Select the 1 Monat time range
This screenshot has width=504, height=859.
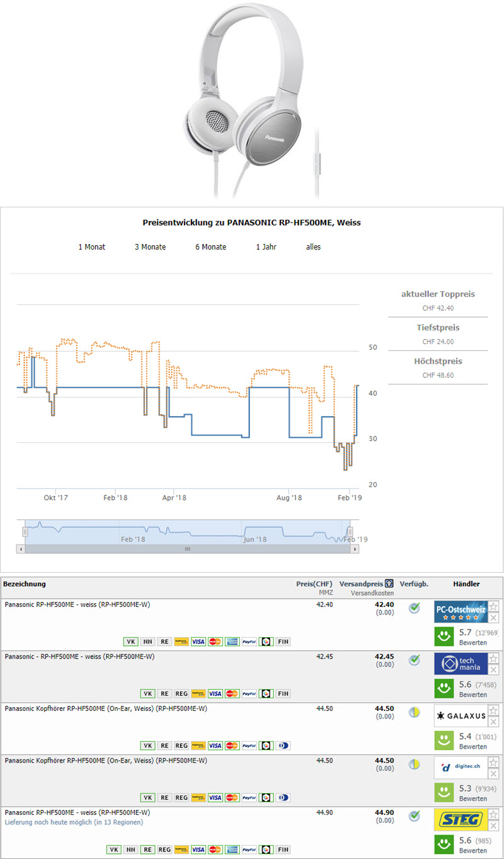click(x=92, y=247)
